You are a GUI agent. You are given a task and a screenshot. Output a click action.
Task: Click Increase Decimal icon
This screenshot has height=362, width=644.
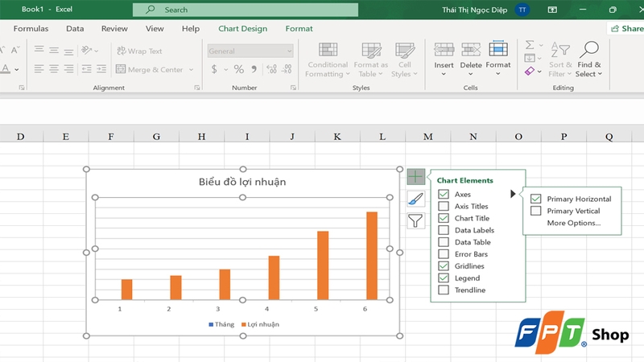pyautogui.click(x=271, y=69)
